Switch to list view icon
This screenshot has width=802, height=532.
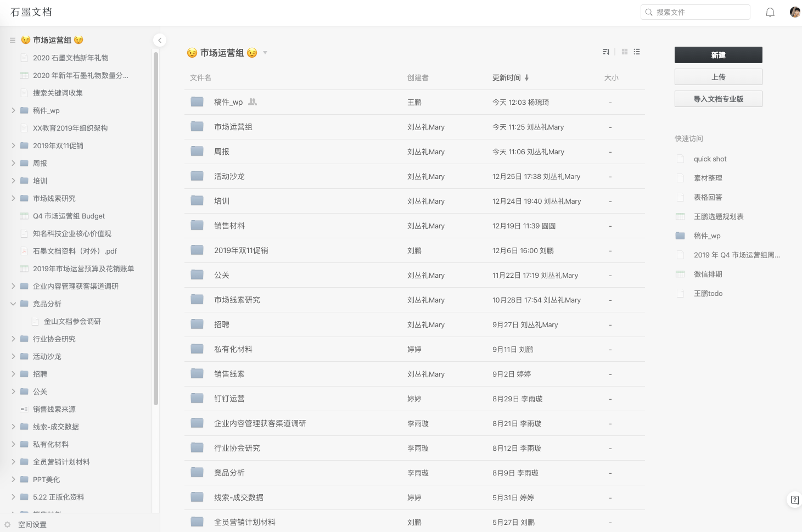point(637,52)
